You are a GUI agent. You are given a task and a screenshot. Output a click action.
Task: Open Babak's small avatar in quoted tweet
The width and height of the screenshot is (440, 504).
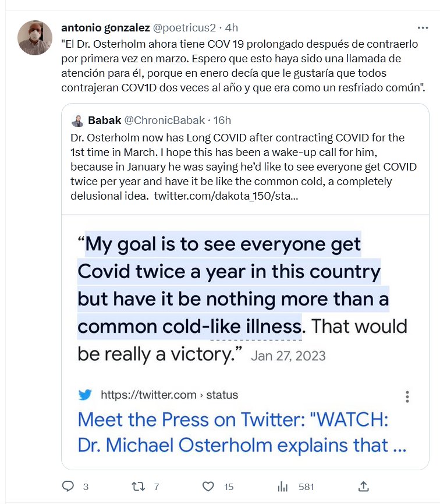pyautogui.click(x=77, y=121)
